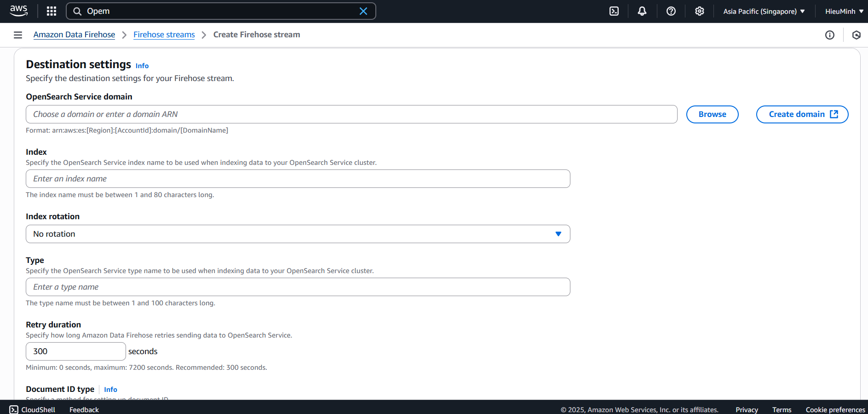Open Cookie preferences in the footer
Image resolution: width=868 pixels, height=414 pixels.
pyautogui.click(x=835, y=409)
